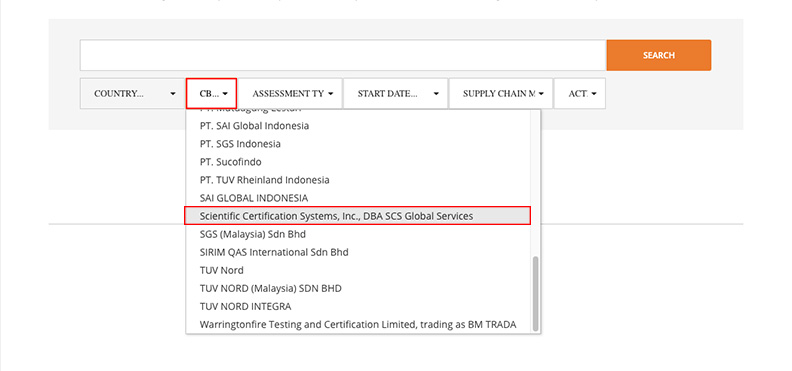The image size is (792, 371).
Task: Select PT. SAI Global Indonesia option
Action: (359, 126)
